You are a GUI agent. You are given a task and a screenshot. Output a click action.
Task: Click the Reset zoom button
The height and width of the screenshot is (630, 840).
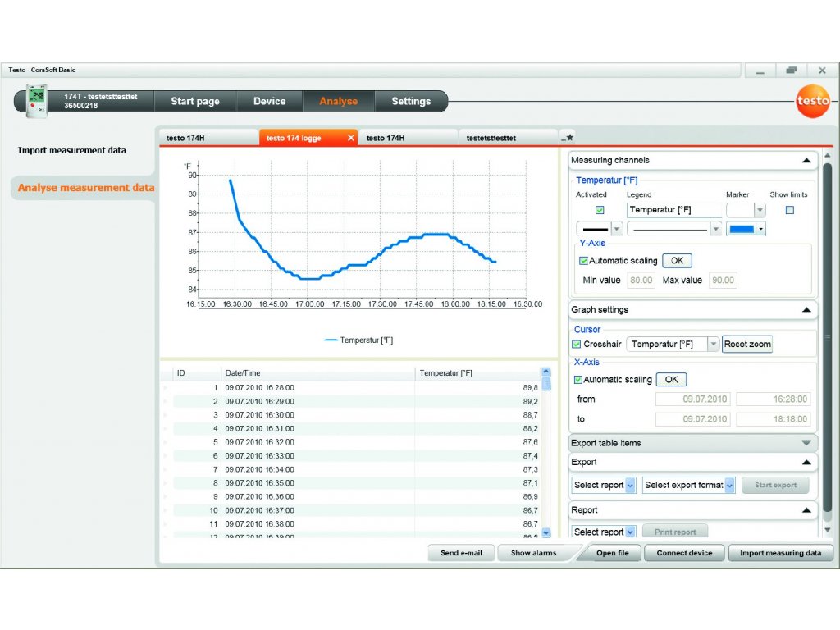tap(747, 344)
